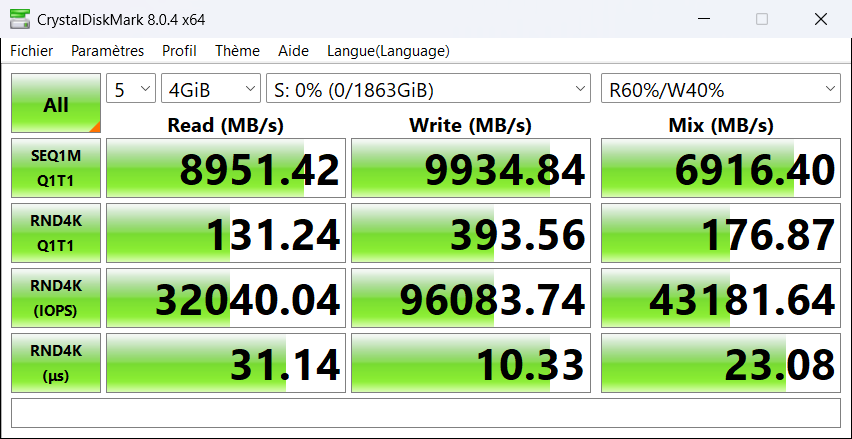Click the empty comment field at the bottom

click(x=425, y=412)
